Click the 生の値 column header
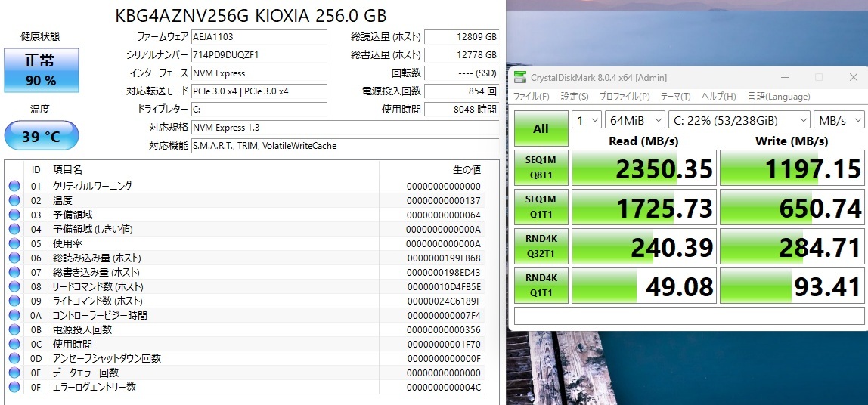868x405 pixels. coord(467,169)
